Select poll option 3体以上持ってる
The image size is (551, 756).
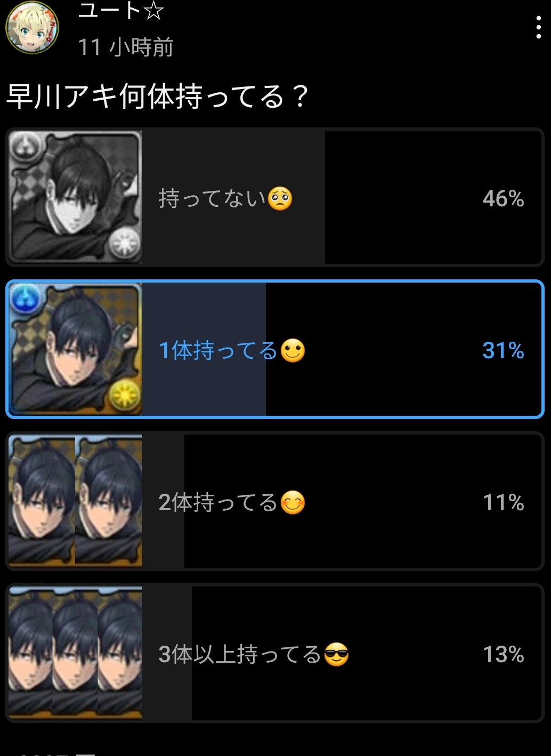coord(275,653)
